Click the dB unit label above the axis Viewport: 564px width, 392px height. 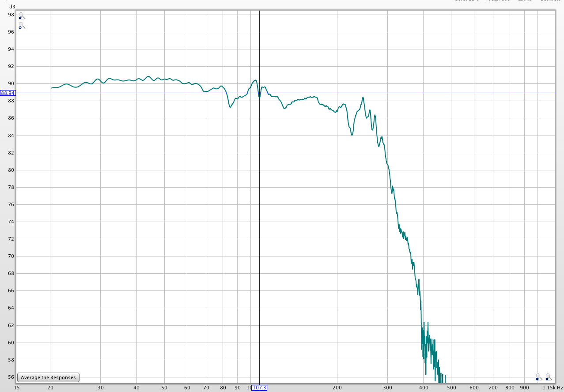pos(12,7)
